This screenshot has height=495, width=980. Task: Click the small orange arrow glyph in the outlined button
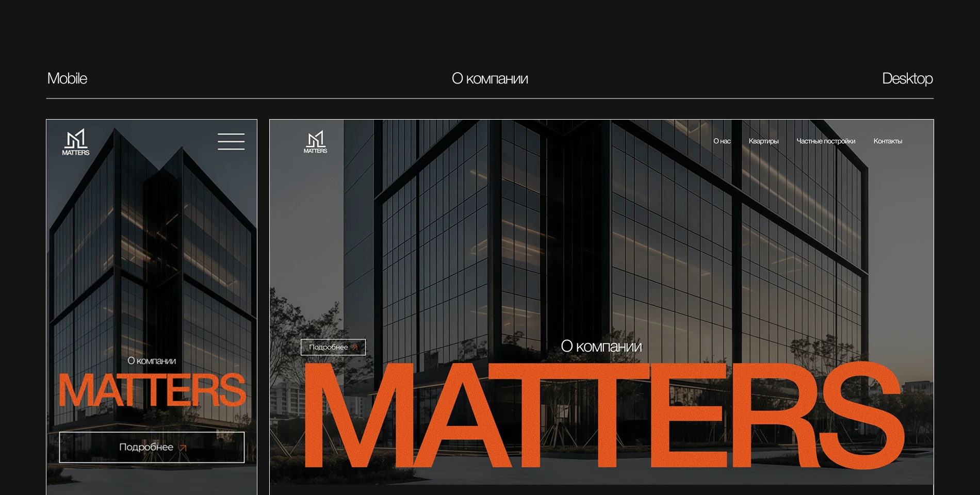[183, 448]
